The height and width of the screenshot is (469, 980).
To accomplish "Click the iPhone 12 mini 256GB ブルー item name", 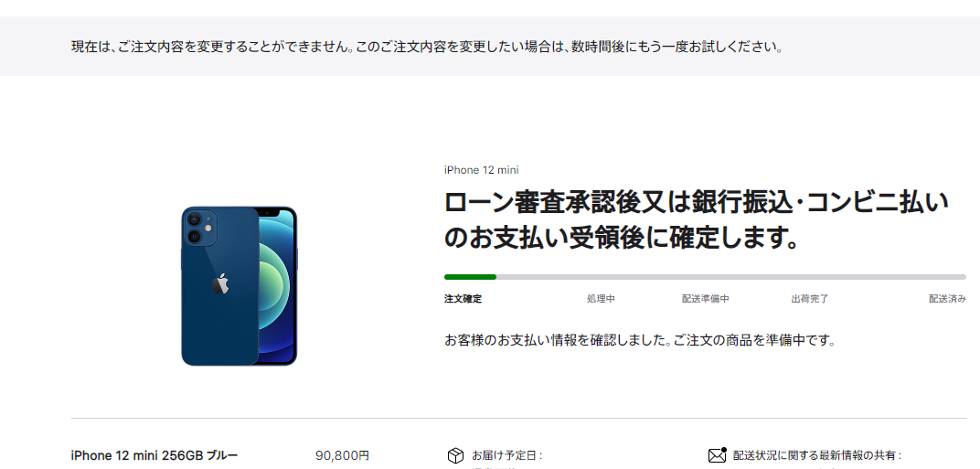I will (154, 455).
